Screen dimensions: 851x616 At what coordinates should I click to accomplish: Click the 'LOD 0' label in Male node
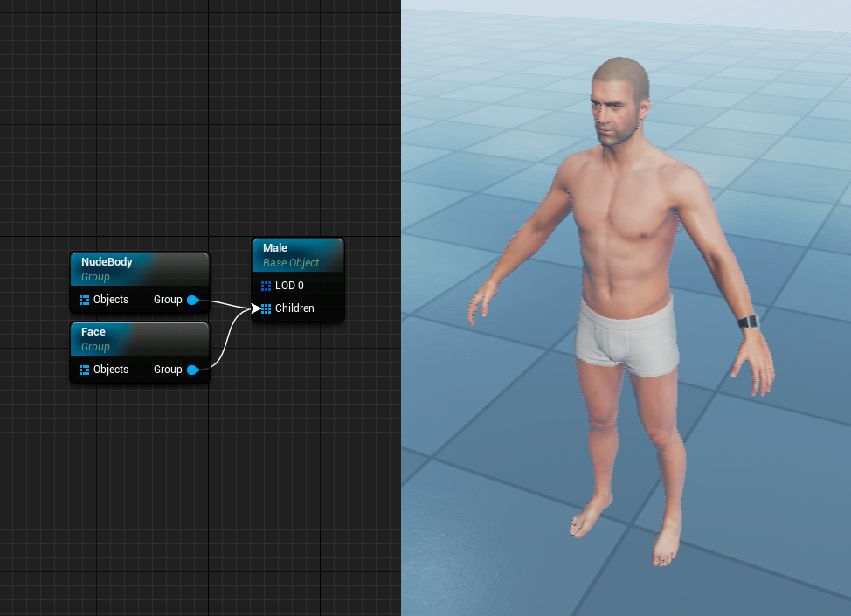pyautogui.click(x=289, y=286)
